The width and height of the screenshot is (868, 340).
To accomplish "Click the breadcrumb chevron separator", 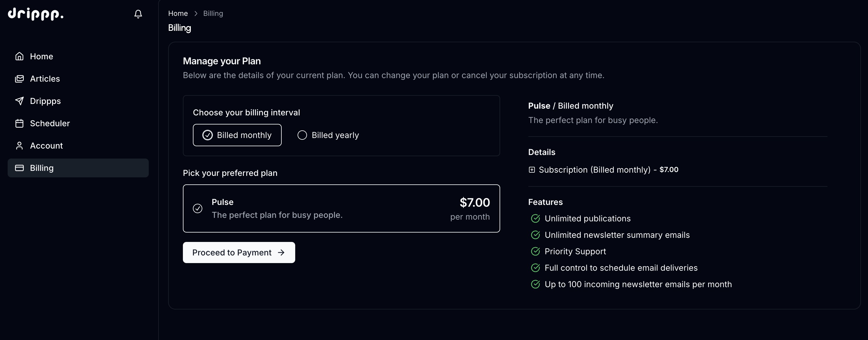I will click(196, 14).
